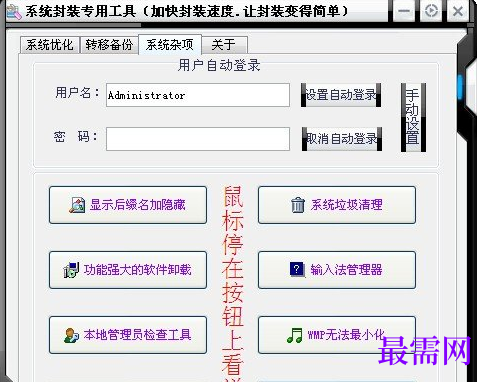Screen dimensions: 490x382
Task: Click the app icon in title bar
Action: [x=14, y=12]
